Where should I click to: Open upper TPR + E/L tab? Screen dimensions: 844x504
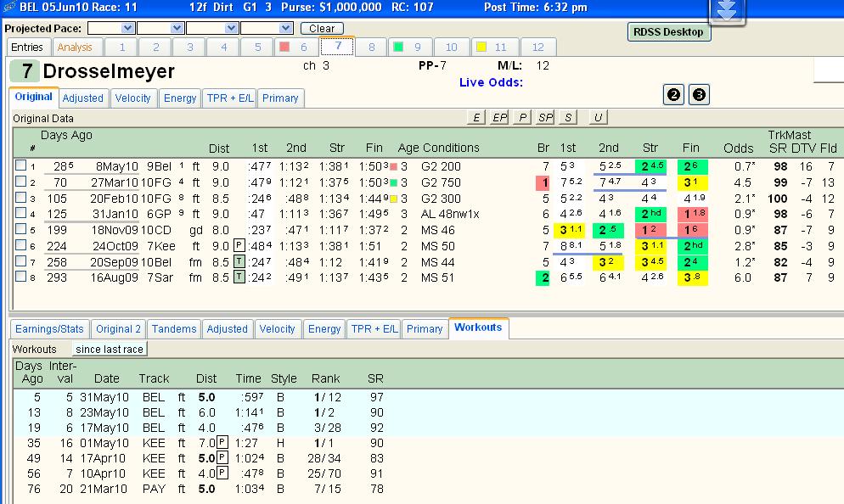[230, 98]
